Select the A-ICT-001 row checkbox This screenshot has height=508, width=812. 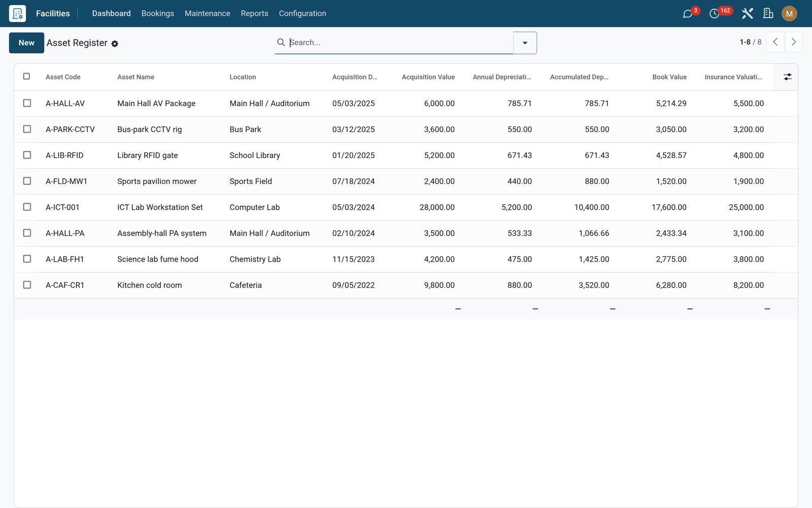(x=27, y=207)
